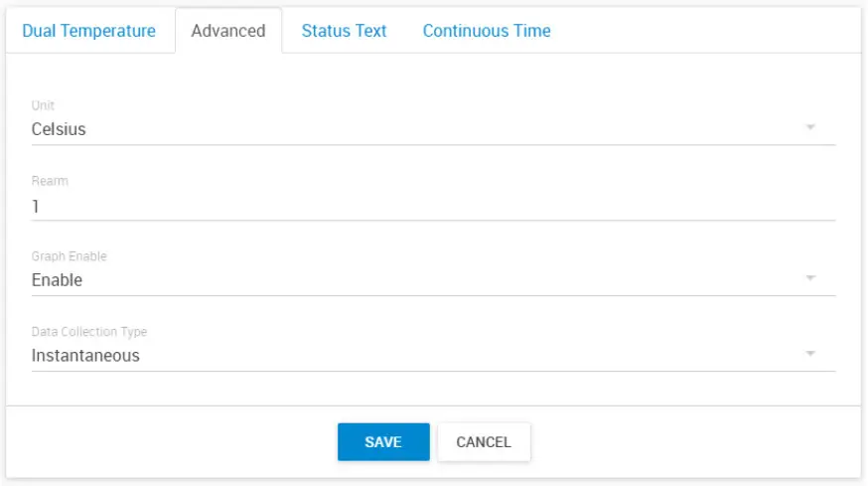This screenshot has height=486, width=868.
Task: Click the Data Collection Type label
Action: [x=89, y=332]
